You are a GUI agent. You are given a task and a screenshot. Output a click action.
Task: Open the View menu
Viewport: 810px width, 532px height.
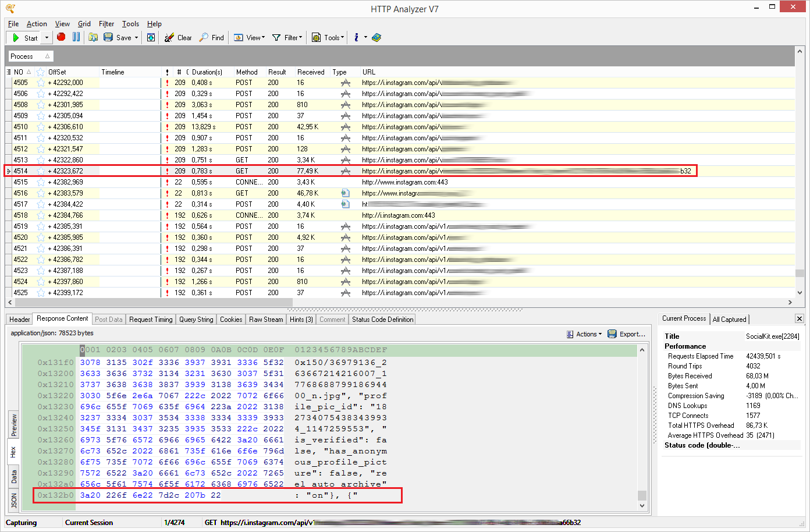[x=62, y=24]
